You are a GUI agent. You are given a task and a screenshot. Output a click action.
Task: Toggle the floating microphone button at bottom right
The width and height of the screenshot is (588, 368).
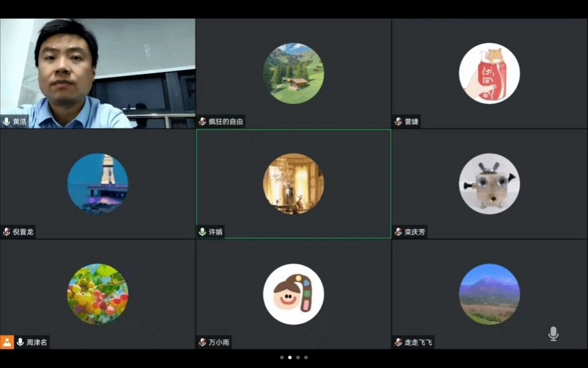(x=553, y=334)
